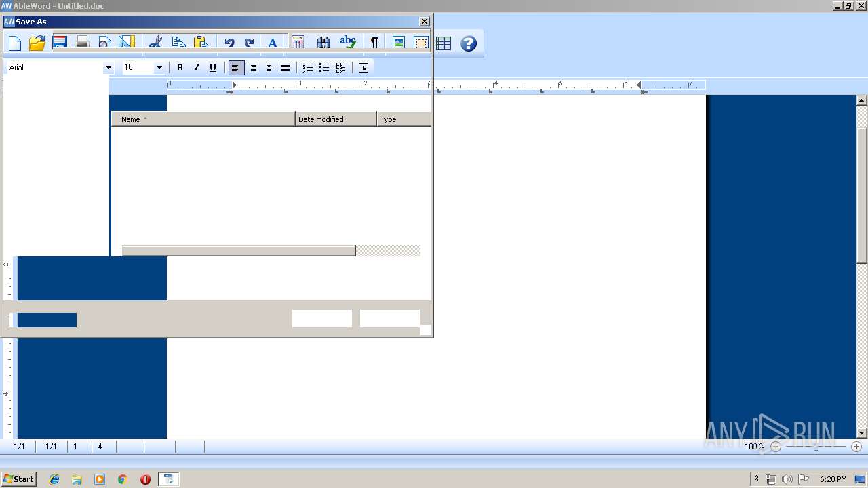Print the document using printer icon
Viewport: 868px width, 488px height.
coord(82,43)
